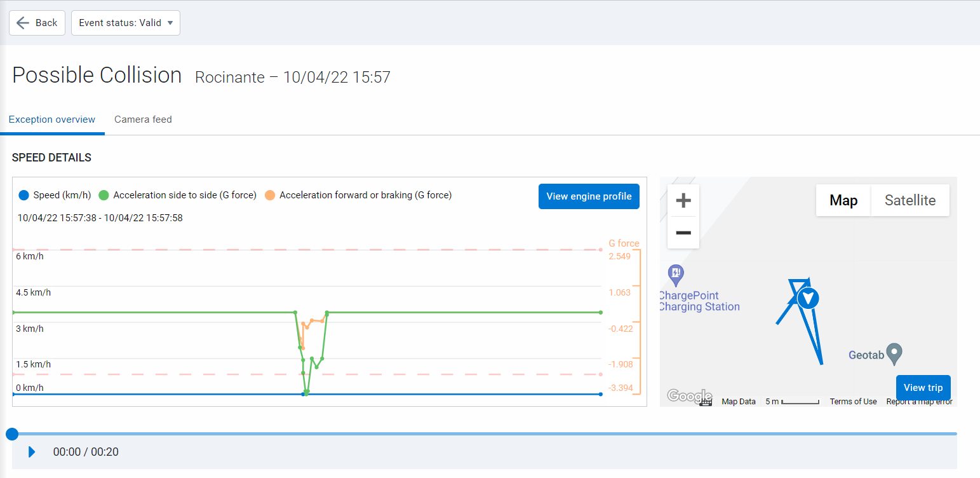Zoom out on the map

pyautogui.click(x=683, y=233)
